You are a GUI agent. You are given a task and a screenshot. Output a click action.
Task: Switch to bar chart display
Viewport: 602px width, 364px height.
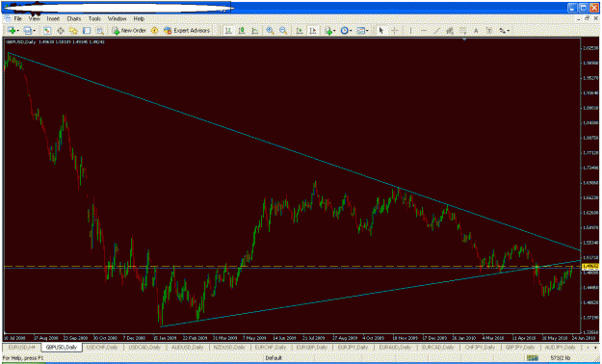click(x=228, y=31)
